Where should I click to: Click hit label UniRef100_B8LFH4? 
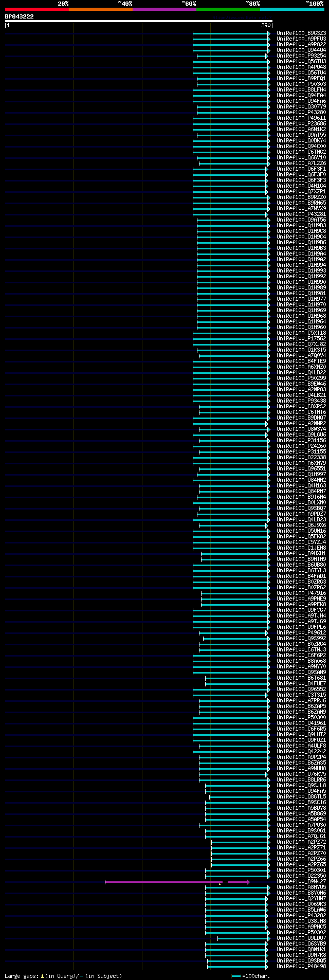tap(301, 90)
